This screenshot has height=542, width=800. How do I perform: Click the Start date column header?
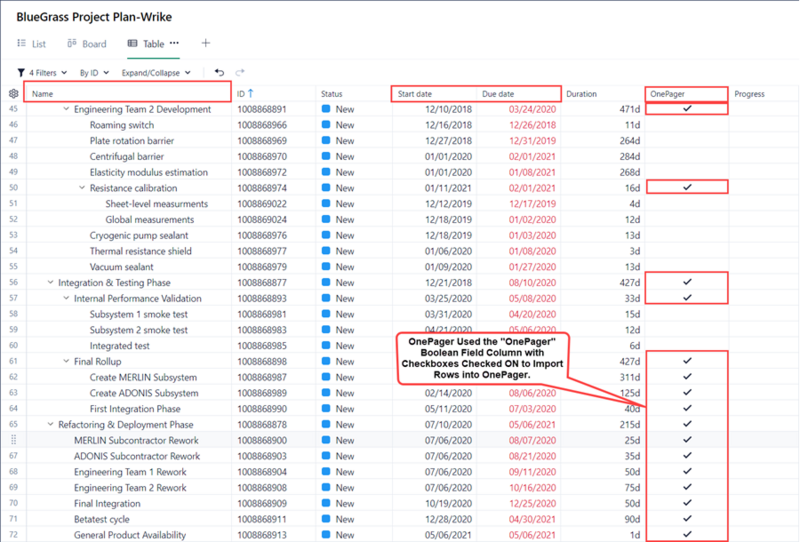[415, 94]
